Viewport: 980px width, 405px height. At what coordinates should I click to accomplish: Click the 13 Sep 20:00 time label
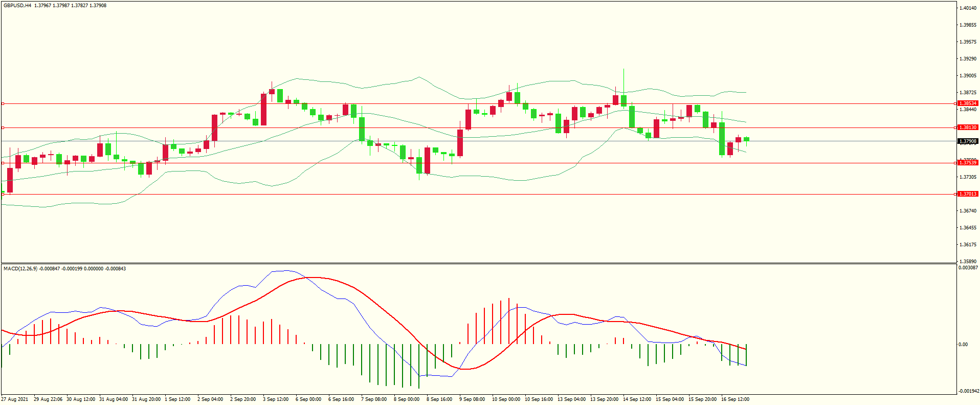[x=605, y=399]
